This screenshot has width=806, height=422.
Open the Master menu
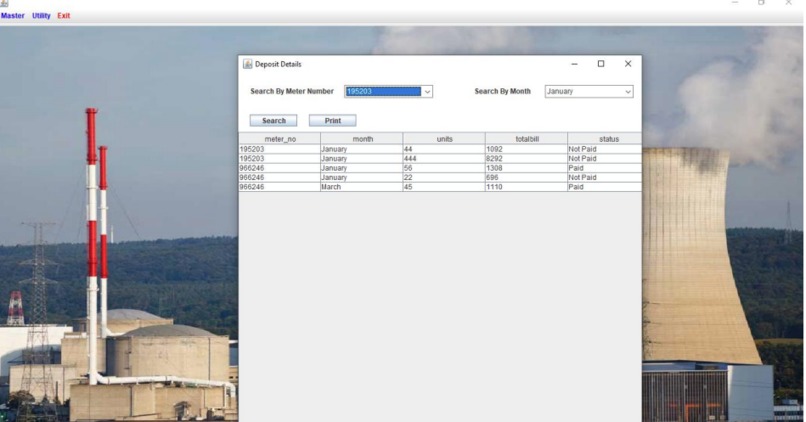coord(12,16)
